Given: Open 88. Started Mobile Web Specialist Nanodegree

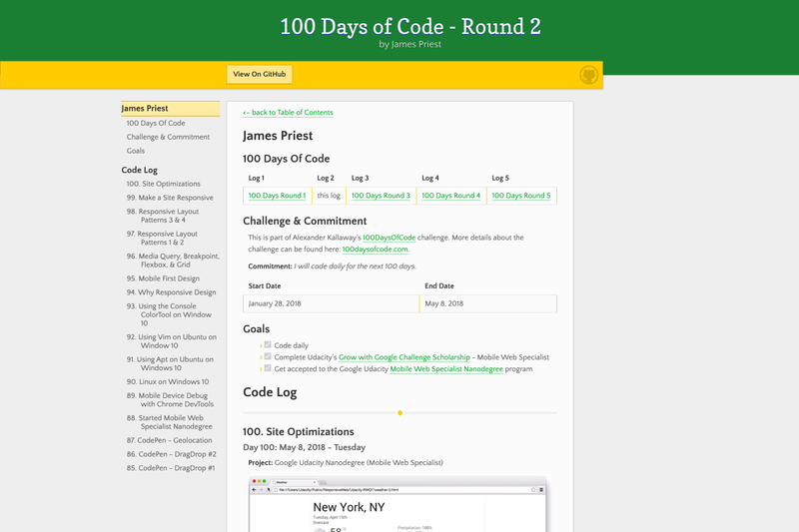Looking at the screenshot, I should (169, 422).
